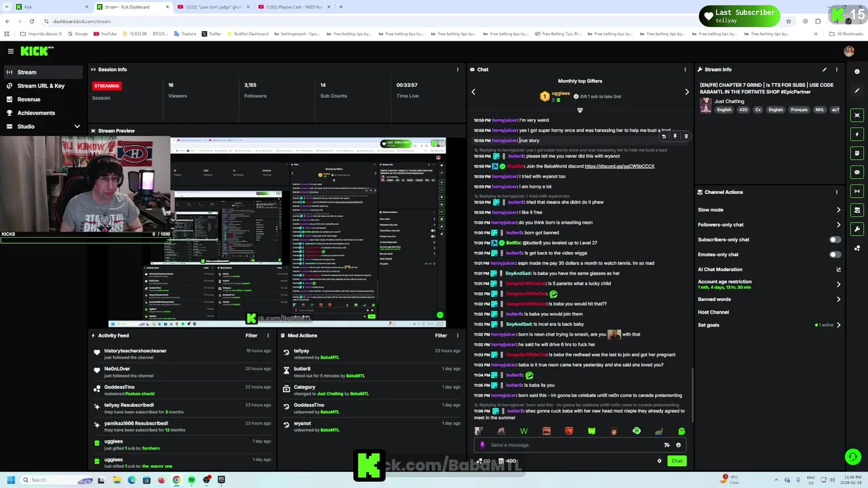
Task: Click the Windows Start button
Action: pyautogui.click(x=10, y=480)
